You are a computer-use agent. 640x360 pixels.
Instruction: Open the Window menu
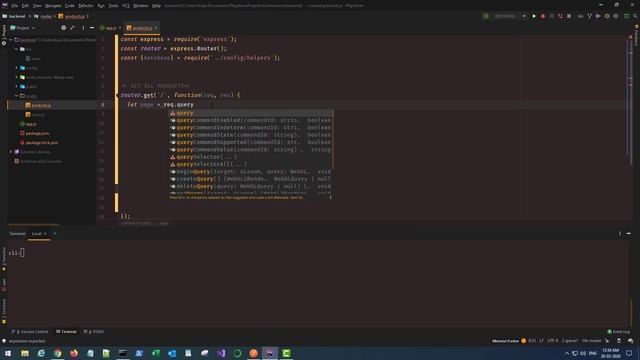[x=141, y=6]
